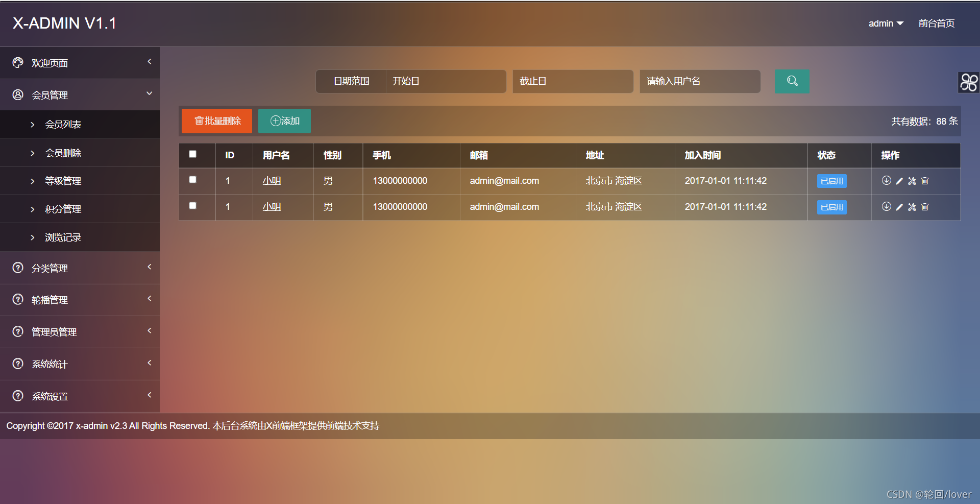Viewport: 980px width, 504px height.
Task: Check the first member row checkbox
Action: click(x=193, y=180)
